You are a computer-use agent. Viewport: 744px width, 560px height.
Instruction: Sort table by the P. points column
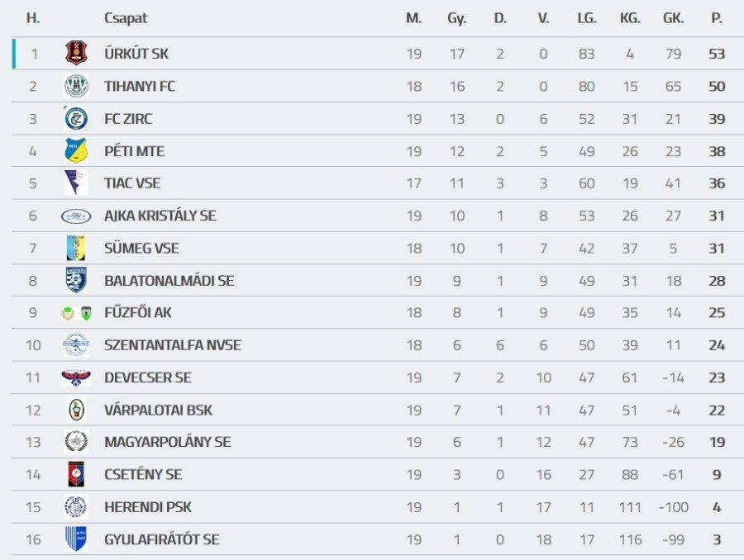pyautogui.click(x=716, y=18)
